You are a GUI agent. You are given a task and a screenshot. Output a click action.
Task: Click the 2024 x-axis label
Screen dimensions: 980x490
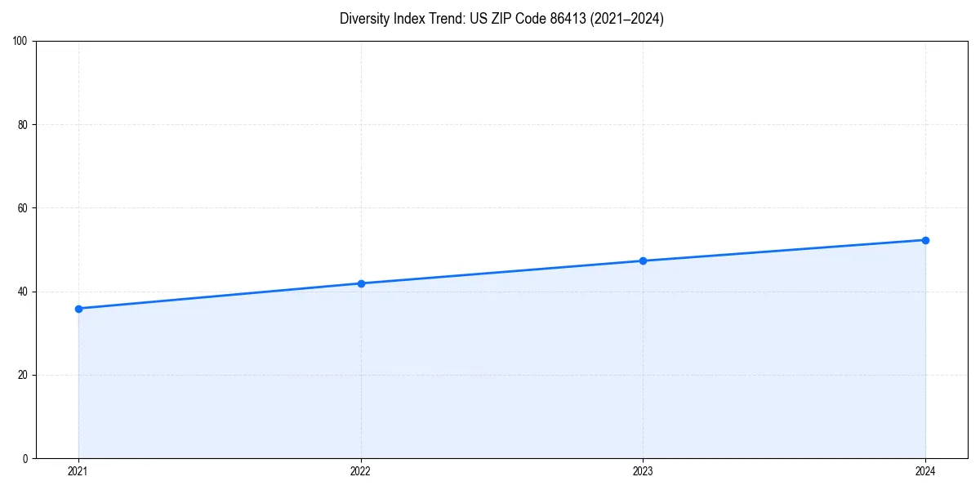[x=925, y=471]
